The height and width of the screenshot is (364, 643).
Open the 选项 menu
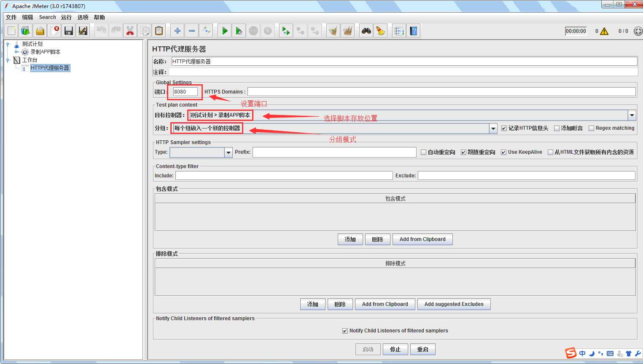[x=83, y=17]
